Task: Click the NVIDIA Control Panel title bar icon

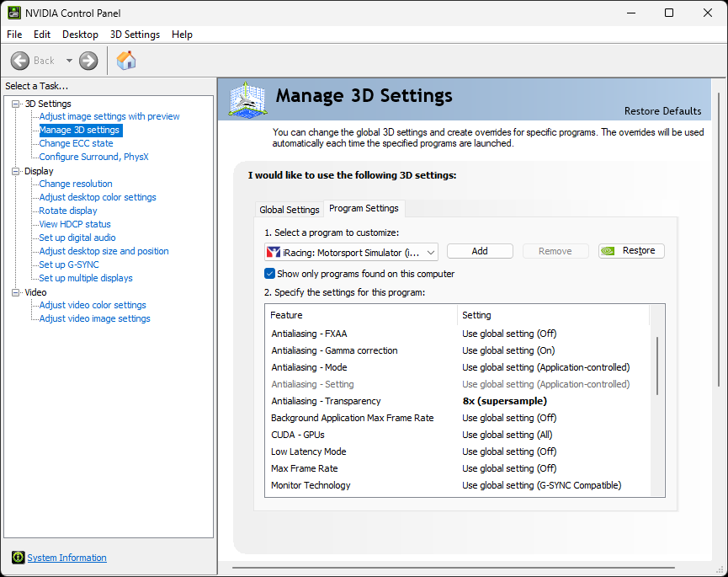Action: (x=14, y=13)
